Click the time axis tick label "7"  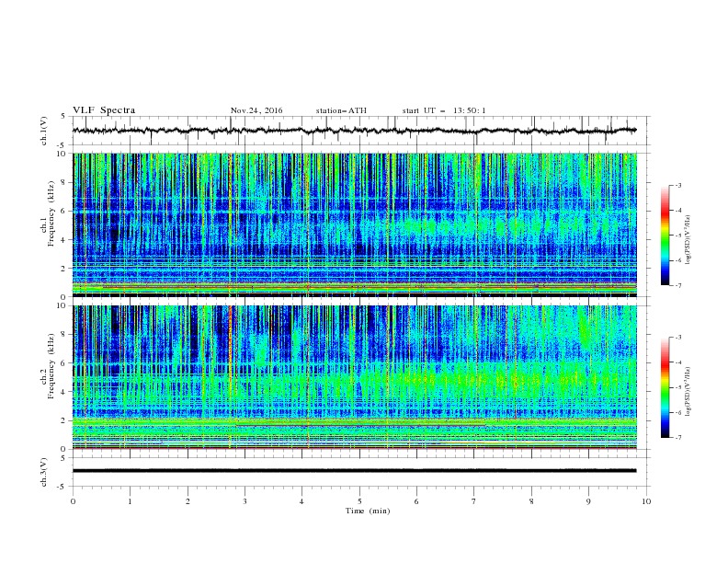click(x=474, y=501)
